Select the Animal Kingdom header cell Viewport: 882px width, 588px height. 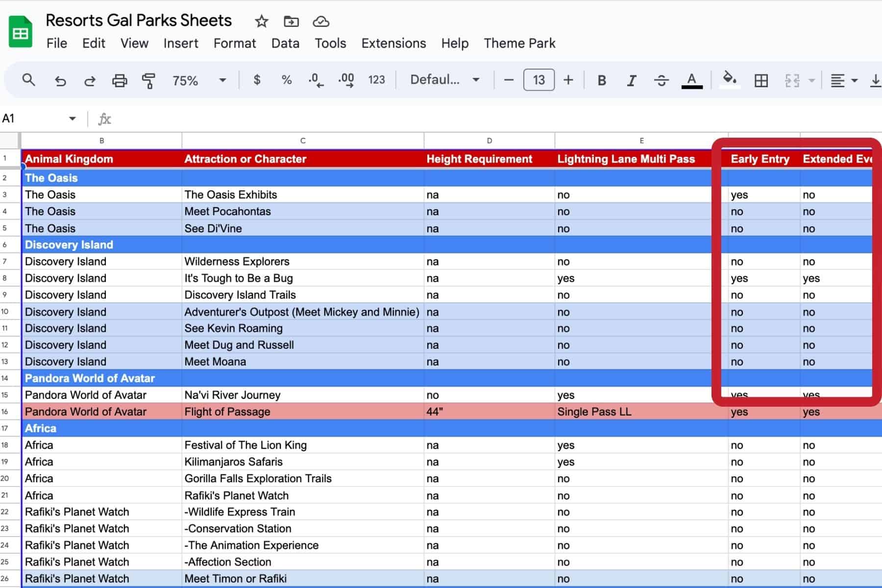pyautogui.click(x=101, y=159)
